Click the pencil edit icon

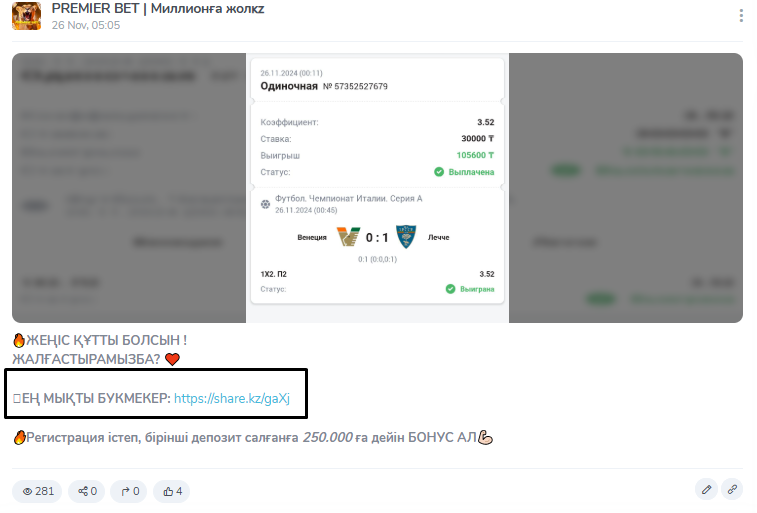[x=706, y=490]
